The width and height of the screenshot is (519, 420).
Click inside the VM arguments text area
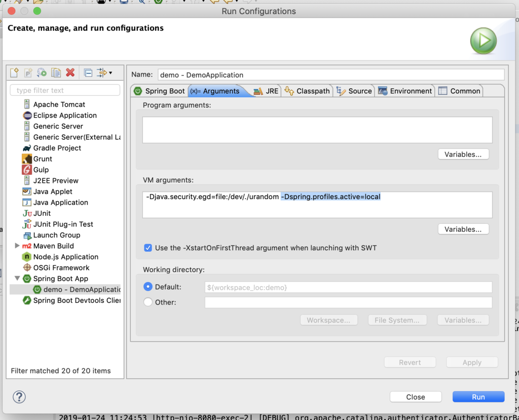pyautogui.click(x=317, y=205)
